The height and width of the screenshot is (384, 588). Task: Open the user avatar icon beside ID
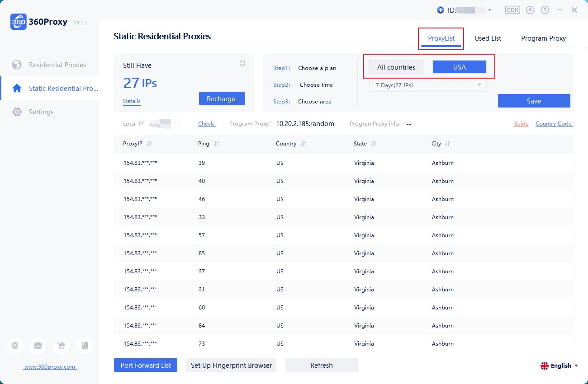click(441, 10)
